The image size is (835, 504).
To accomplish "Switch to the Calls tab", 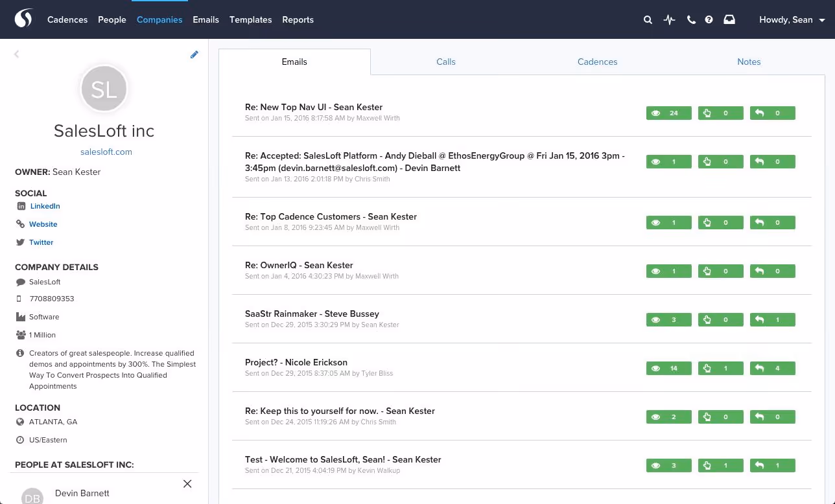I will point(446,62).
